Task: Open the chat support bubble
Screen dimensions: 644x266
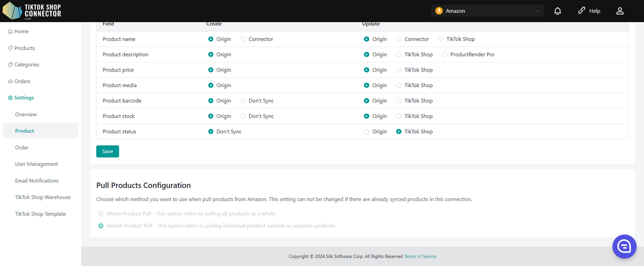Action: coord(624,246)
